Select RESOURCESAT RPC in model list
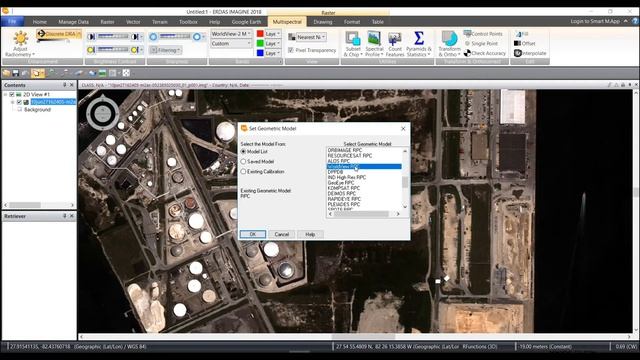The width and height of the screenshot is (640, 360). (x=350, y=156)
